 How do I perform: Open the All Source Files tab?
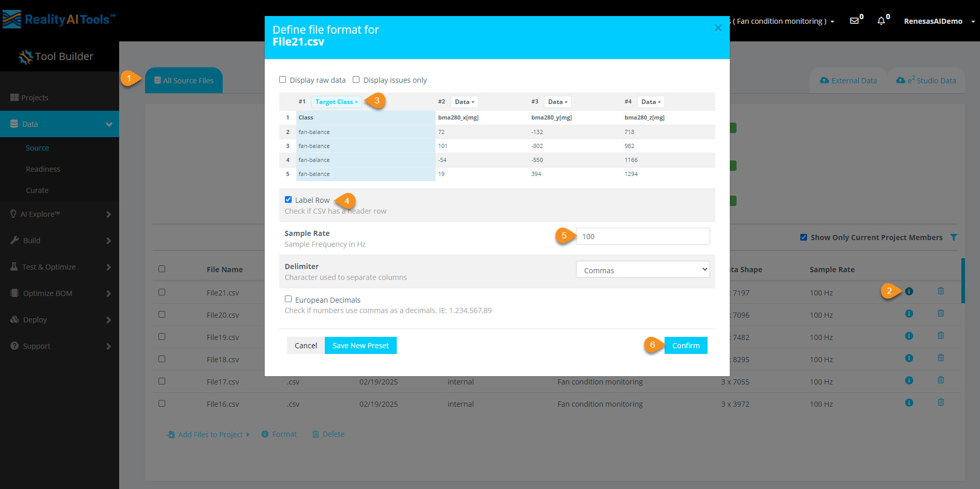coord(184,81)
